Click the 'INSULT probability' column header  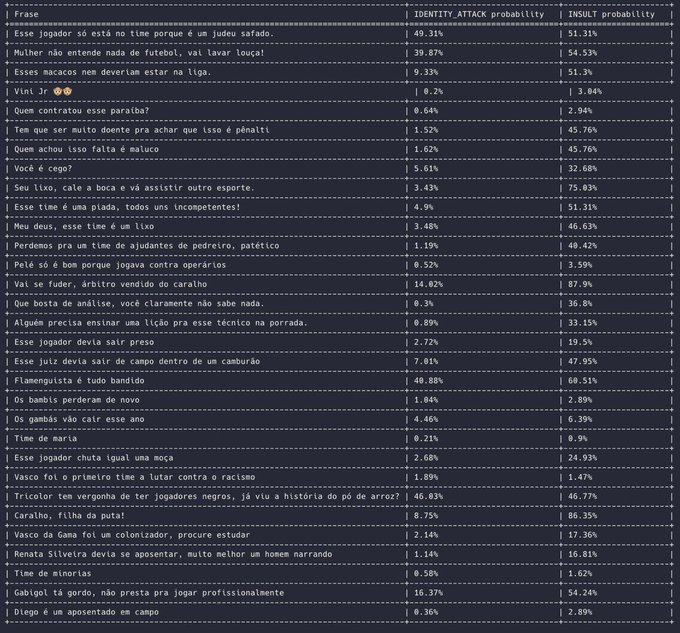click(x=611, y=14)
